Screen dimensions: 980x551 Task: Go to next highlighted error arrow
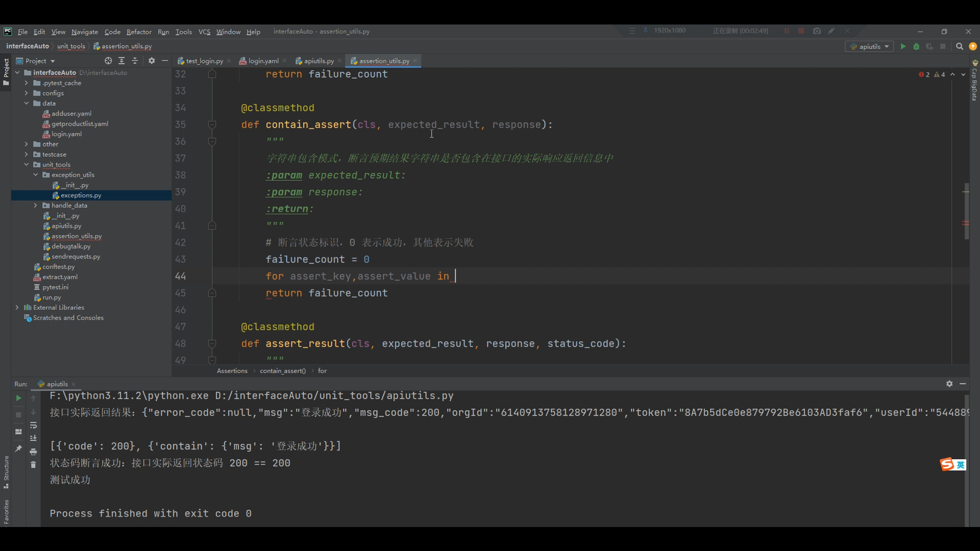[x=963, y=74]
